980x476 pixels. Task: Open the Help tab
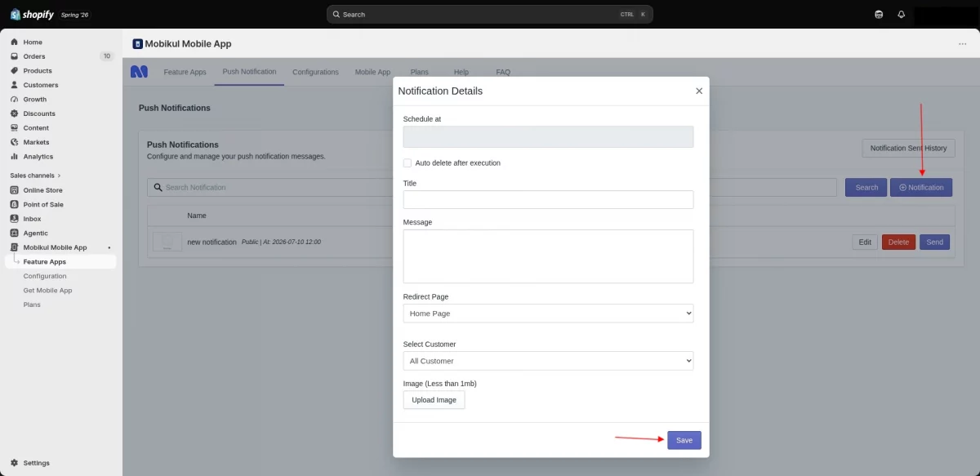coord(461,72)
